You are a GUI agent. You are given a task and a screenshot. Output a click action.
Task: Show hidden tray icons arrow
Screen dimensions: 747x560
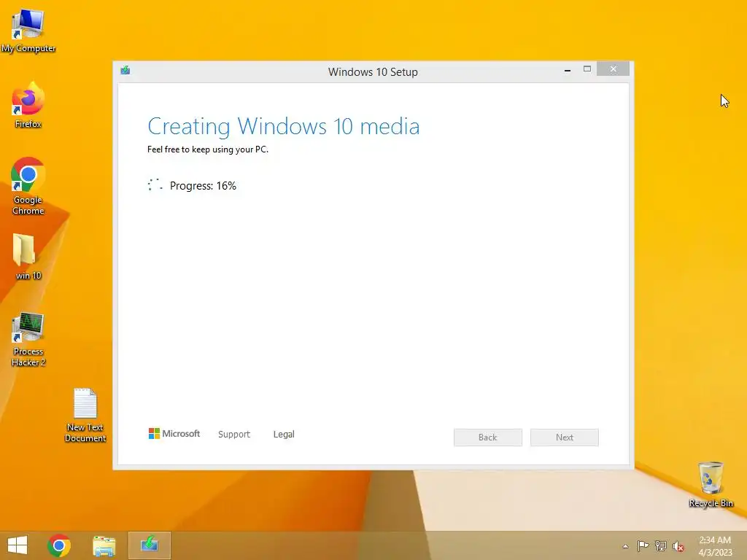point(625,546)
